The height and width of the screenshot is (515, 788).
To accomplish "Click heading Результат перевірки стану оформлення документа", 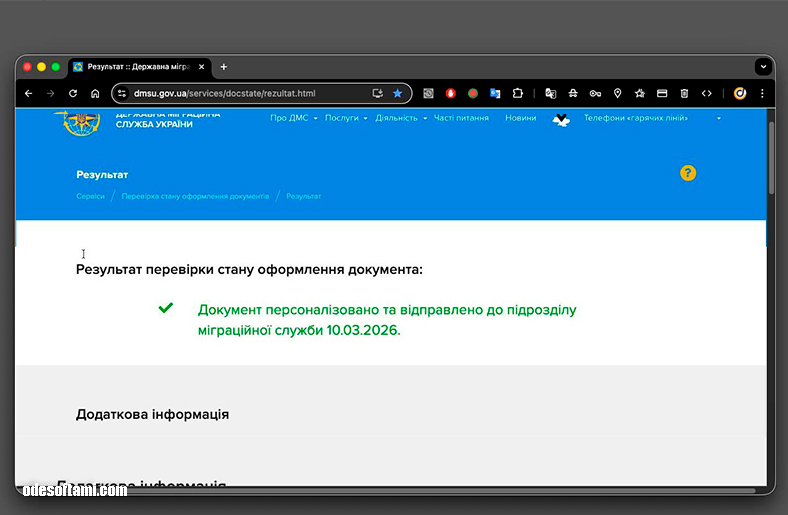I will coord(249,270).
